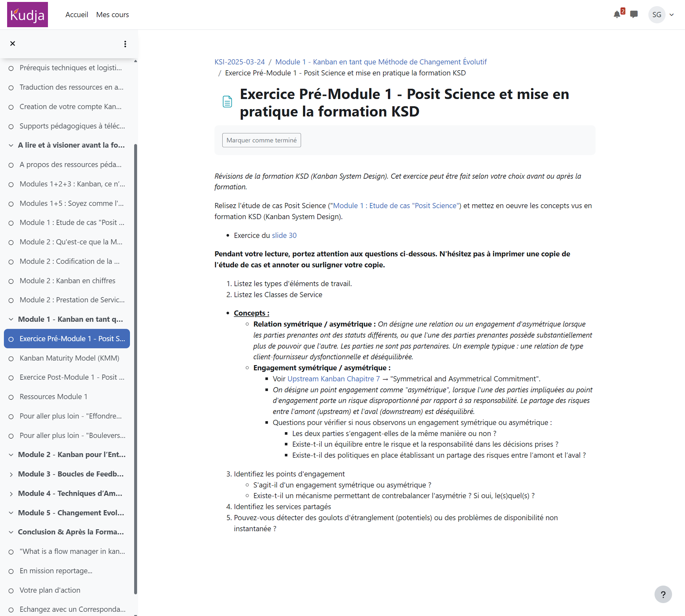685x616 pixels.
Task: Click 'Listez les Classes de Service' list item
Action: (x=278, y=295)
